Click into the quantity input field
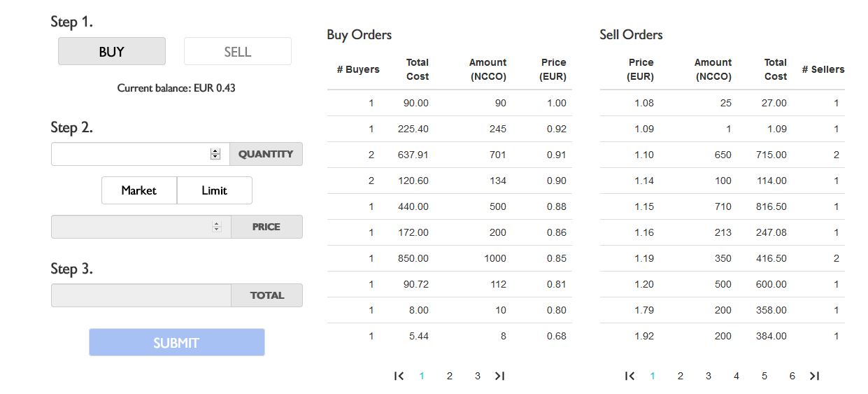The width and height of the screenshot is (868, 394). (x=130, y=154)
